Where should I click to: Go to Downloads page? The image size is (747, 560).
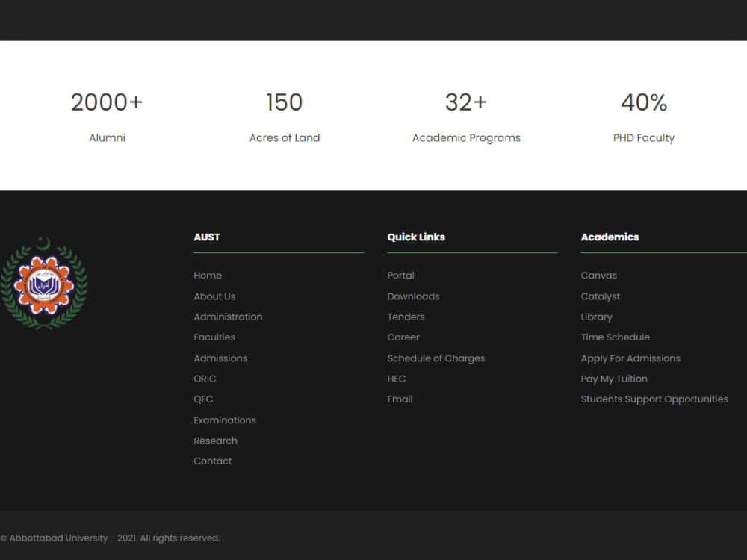(x=413, y=296)
